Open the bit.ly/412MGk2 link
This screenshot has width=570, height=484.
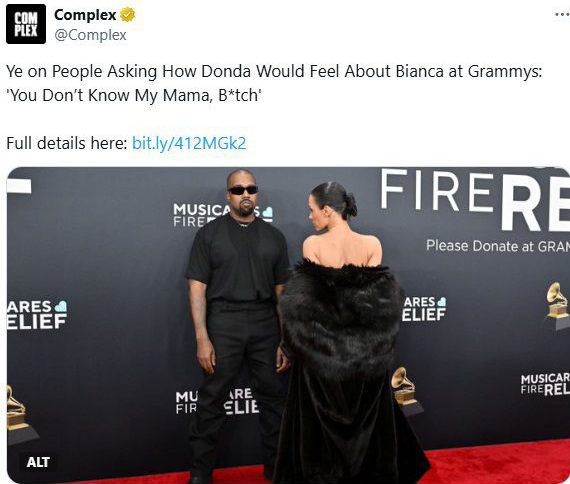[x=189, y=143]
